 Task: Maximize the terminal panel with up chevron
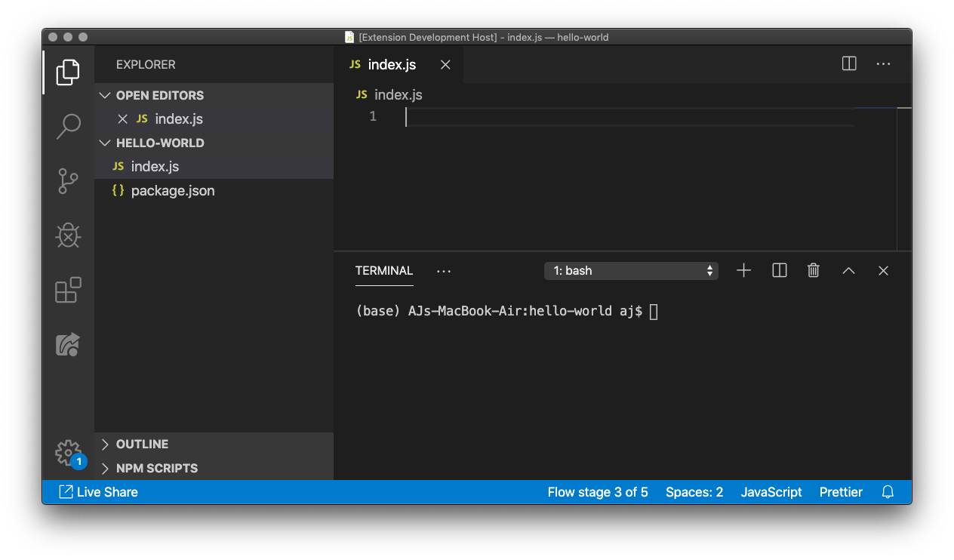coord(848,270)
